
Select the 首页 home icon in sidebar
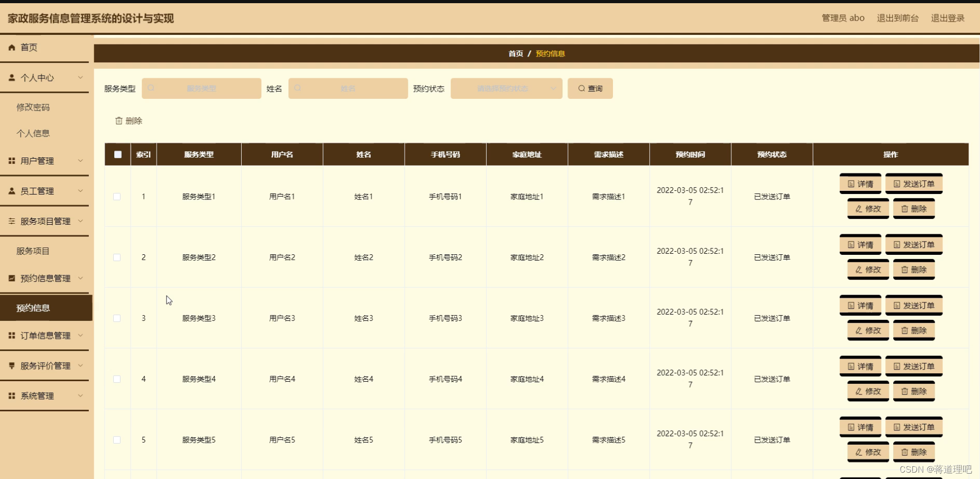11,47
